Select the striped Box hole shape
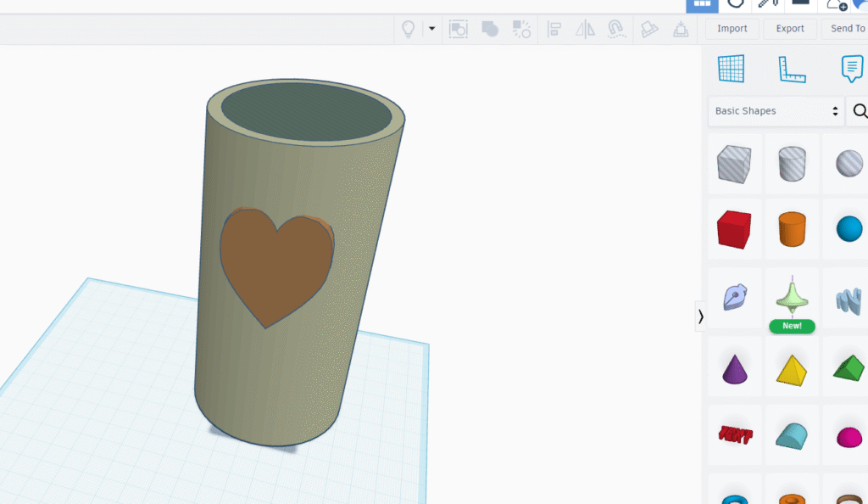This screenshot has height=504, width=868. (734, 163)
